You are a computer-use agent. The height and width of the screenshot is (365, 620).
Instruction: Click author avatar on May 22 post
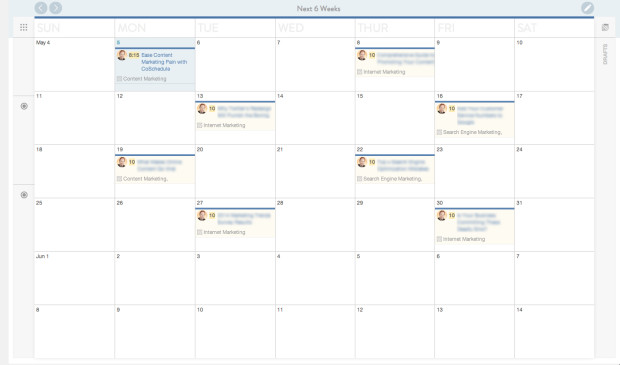point(362,162)
